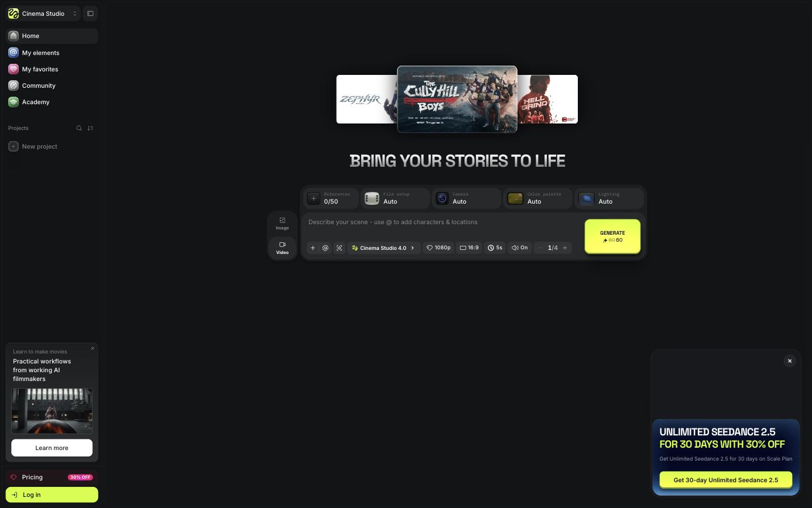Go to Home in sidebar
Image resolution: width=812 pixels, height=508 pixels.
click(52, 36)
